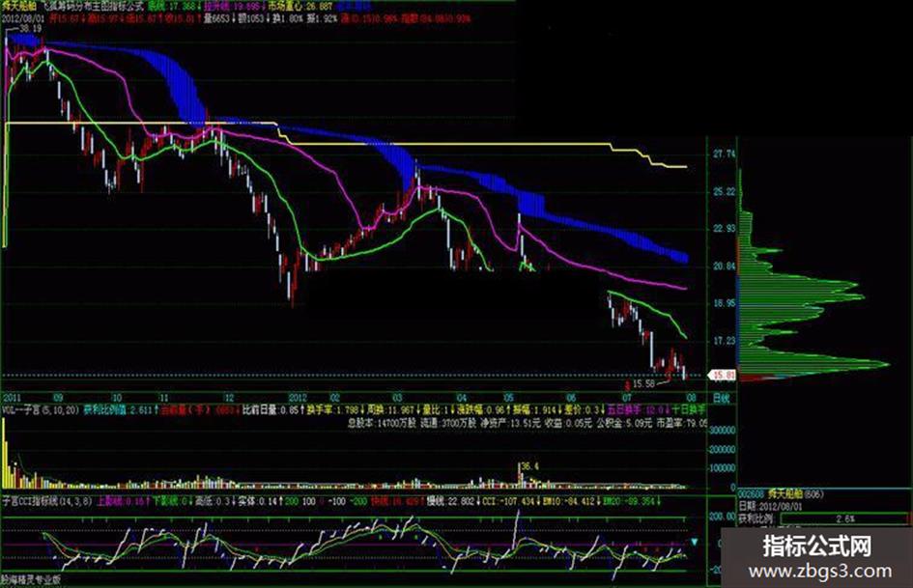
Task: Click the 07 month marker on time axis
Action: coord(626,398)
